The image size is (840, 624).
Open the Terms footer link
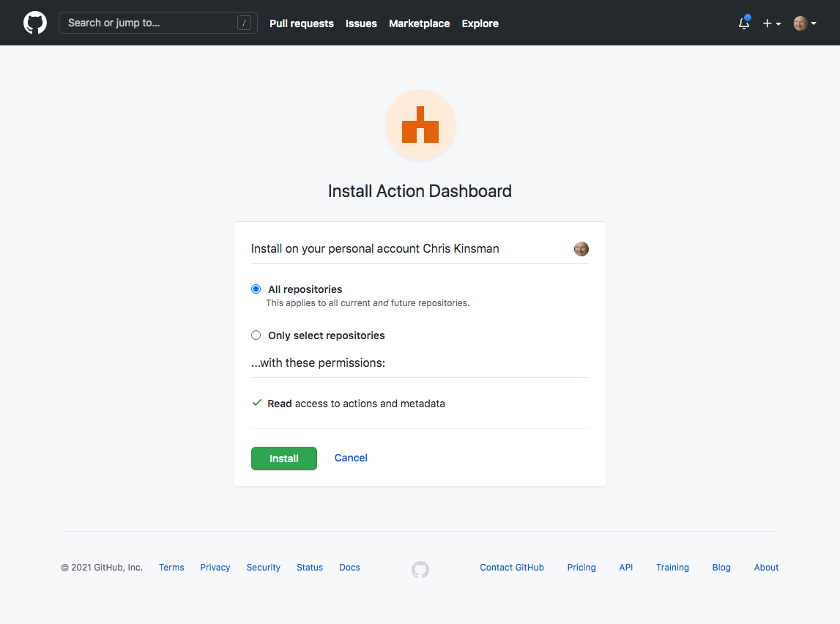click(x=171, y=567)
